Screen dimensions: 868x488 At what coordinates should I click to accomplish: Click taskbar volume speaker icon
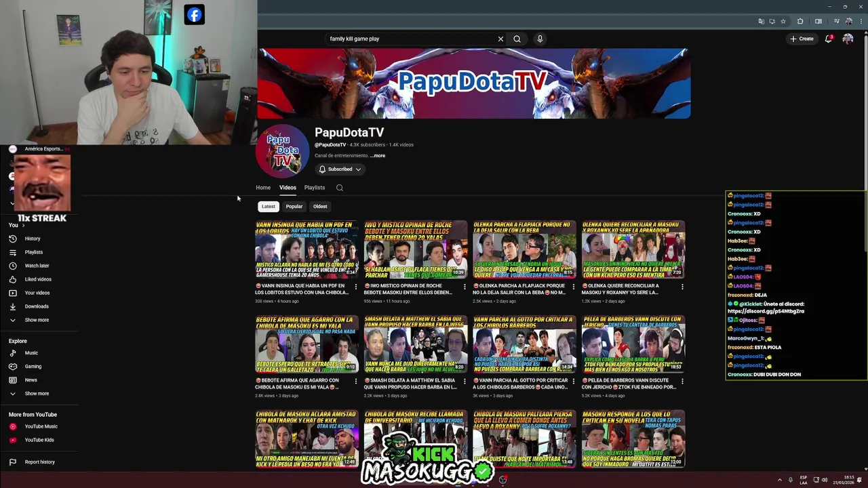click(x=825, y=480)
